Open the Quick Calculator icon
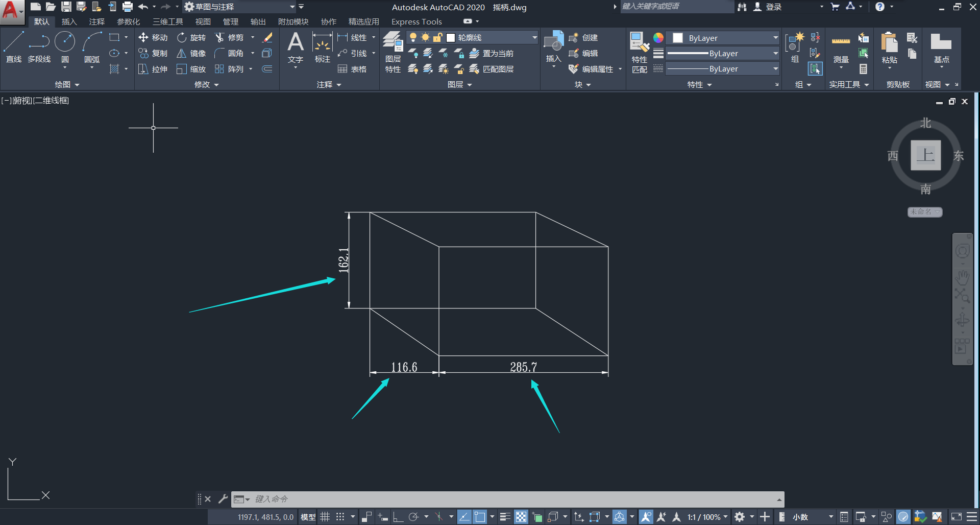The image size is (980, 525). (864, 69)
